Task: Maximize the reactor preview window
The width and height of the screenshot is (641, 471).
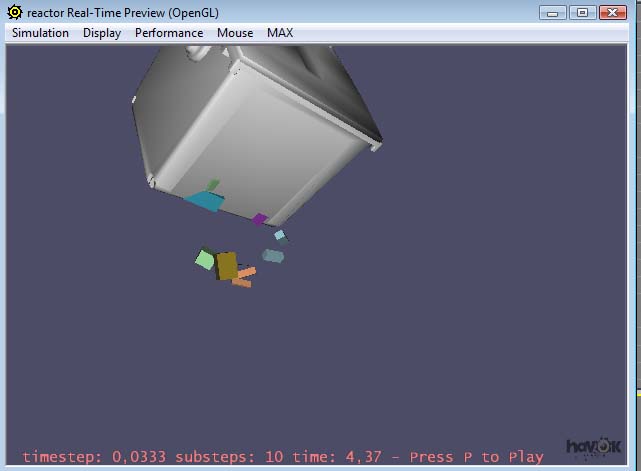Action: pyautogui.click(x=582, y=13)
